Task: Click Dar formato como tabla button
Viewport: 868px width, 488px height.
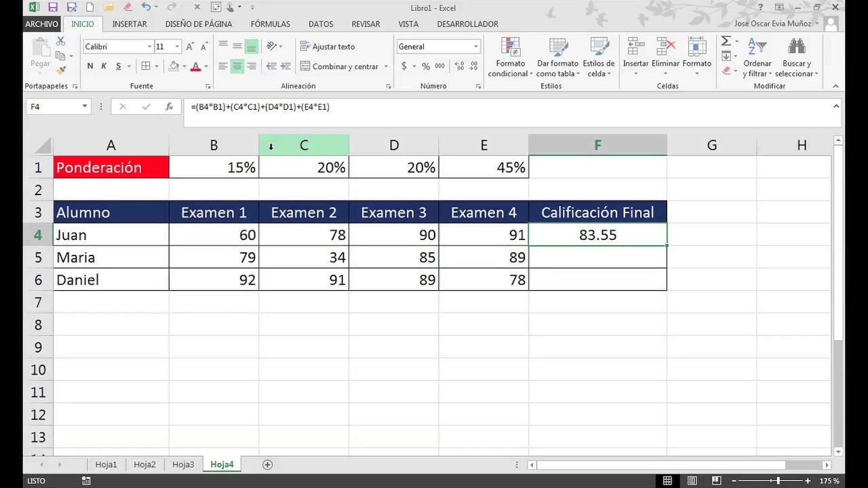Action: (558, 58)
